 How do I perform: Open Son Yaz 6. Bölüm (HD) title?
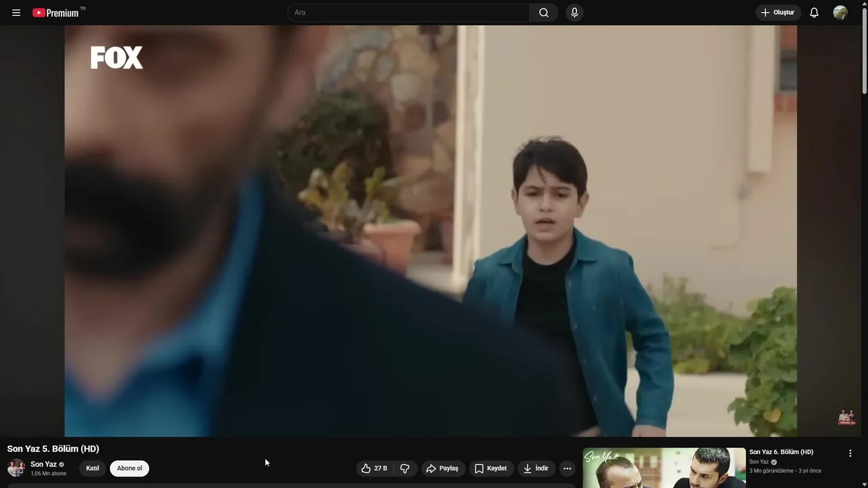click(x=781, y=452)
